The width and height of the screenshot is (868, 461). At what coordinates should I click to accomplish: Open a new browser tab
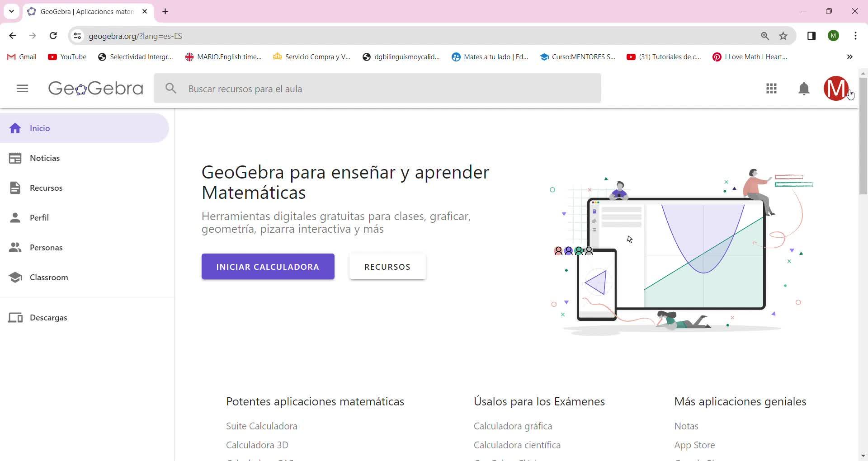click(x=165, y=11)
